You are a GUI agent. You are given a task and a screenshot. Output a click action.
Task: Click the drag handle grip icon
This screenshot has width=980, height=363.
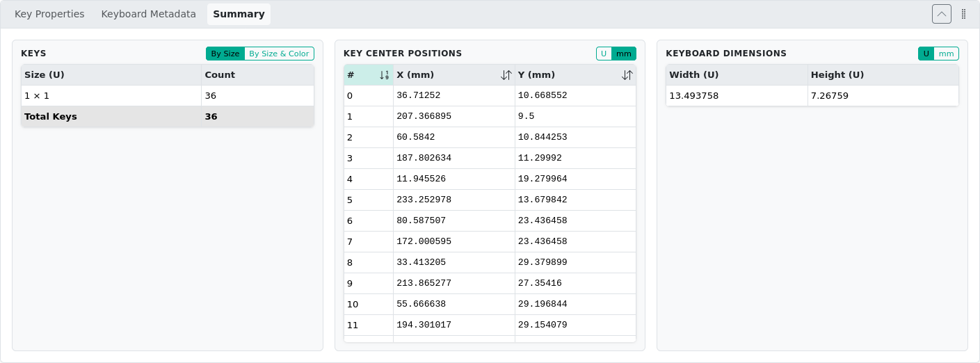(963, 14)
